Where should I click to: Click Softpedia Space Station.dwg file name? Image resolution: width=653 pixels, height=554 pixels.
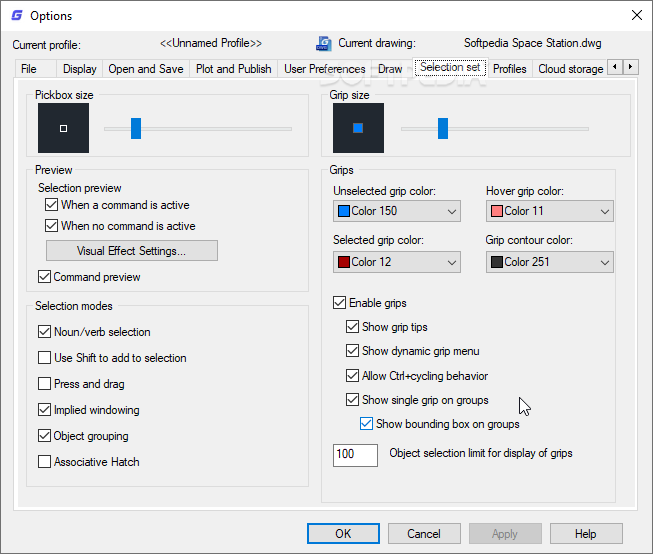(x=533, y=43)
